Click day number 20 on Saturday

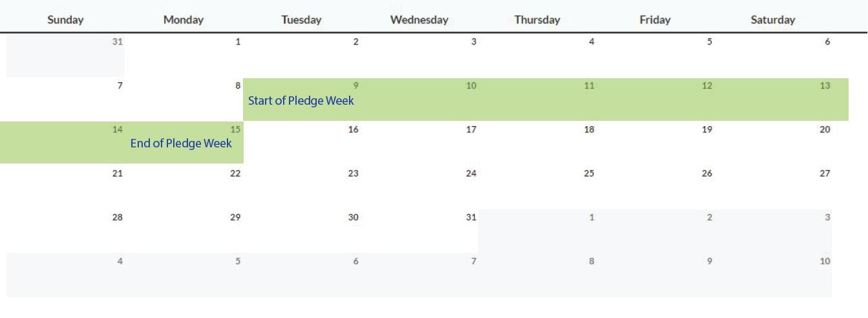(x=825, y=129)
